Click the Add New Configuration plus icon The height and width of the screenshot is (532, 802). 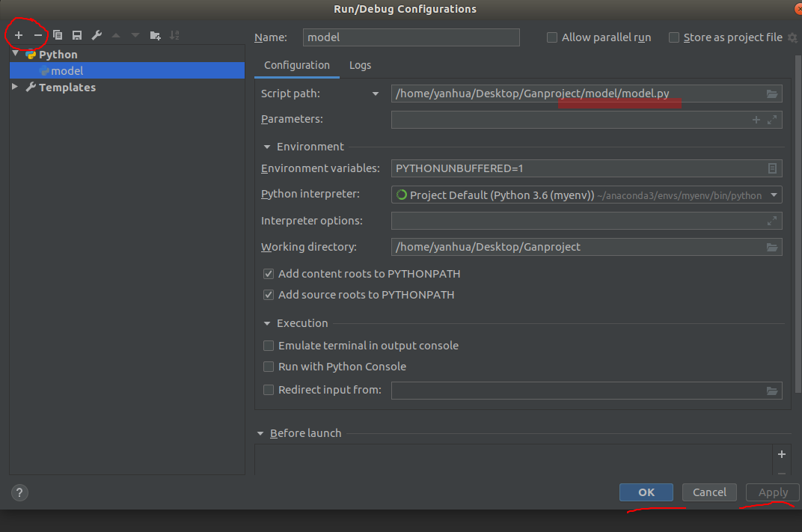(19, 35)
